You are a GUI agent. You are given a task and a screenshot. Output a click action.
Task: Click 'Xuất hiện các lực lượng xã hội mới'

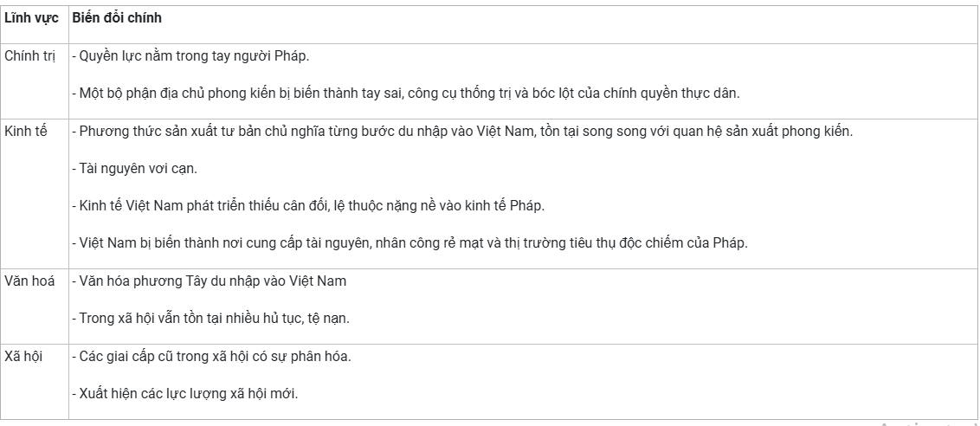tap(185, 394)
